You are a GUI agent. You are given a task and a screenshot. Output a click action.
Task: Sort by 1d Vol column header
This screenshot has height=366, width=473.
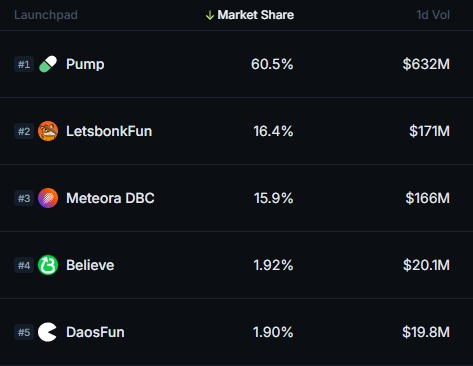tap(433, 15)
